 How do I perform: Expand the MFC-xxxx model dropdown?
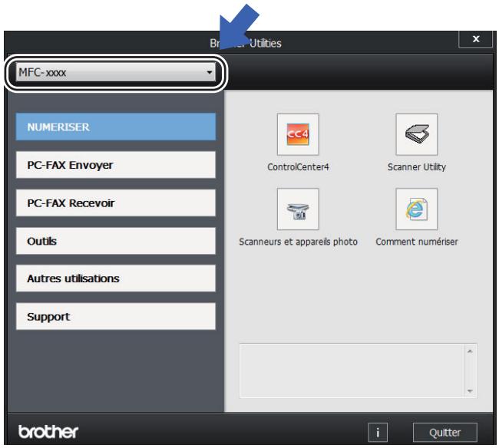[x=116, y=72]
